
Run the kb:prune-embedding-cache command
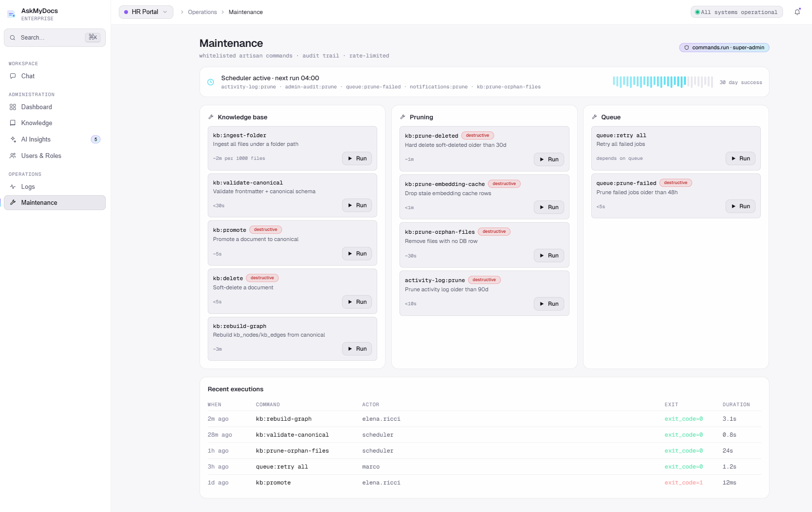pos(549,207)
